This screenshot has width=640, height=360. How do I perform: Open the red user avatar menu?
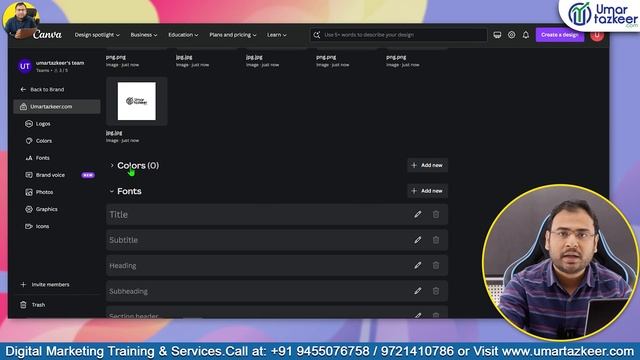point(597,35)
